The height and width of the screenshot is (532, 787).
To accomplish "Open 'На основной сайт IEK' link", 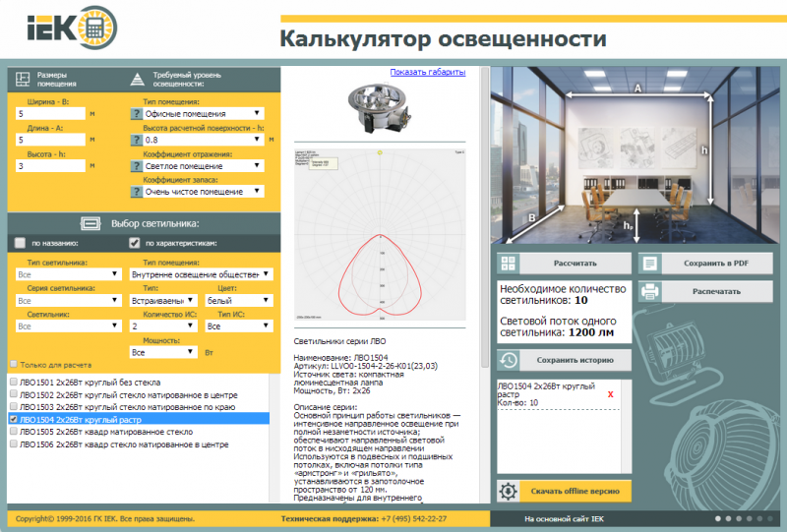I will pyautogui.click(x=564, y=519).
